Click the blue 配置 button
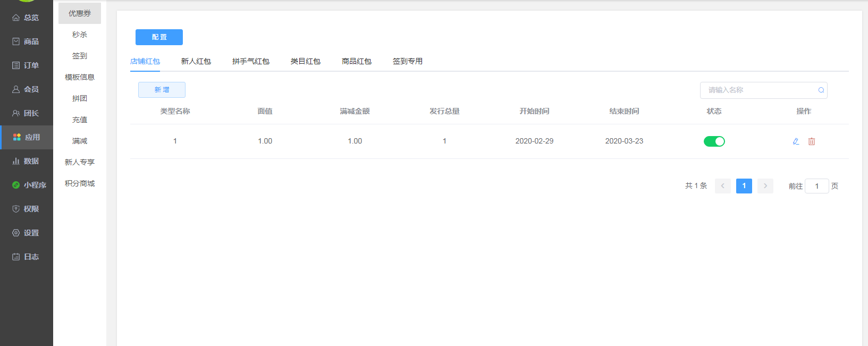Image resolution: width=868 pixels, height=346 pixels. click(x=159, y=37)
